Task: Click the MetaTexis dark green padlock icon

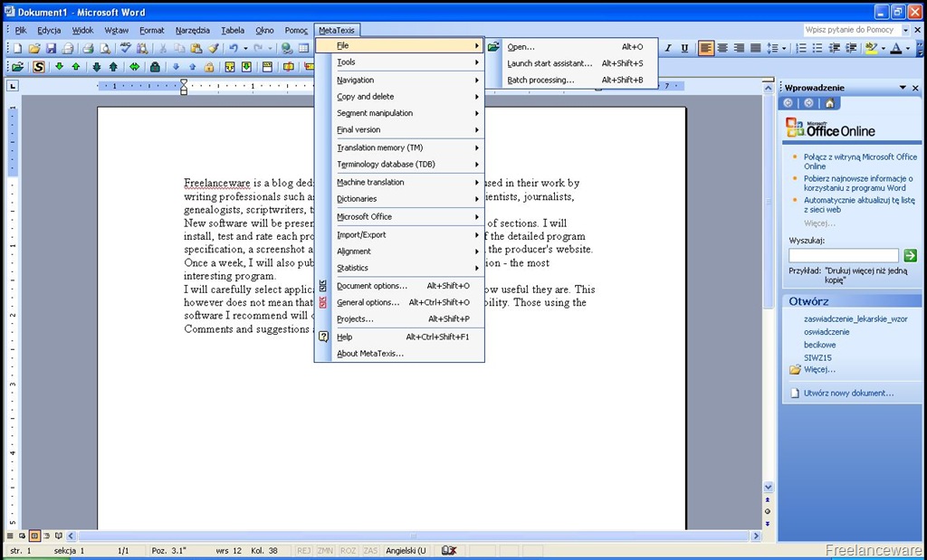Action: 154,67
